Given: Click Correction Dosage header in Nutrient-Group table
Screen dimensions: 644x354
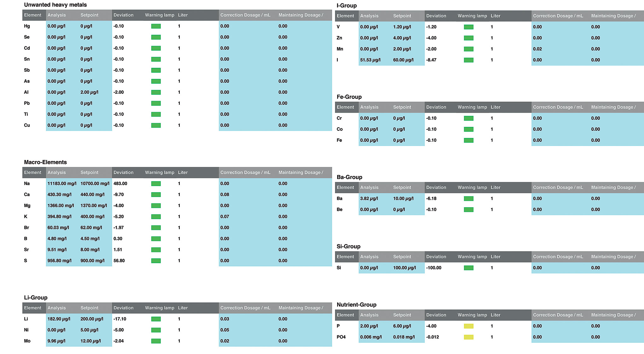Looking at the screenshot, I should [558, 315].
